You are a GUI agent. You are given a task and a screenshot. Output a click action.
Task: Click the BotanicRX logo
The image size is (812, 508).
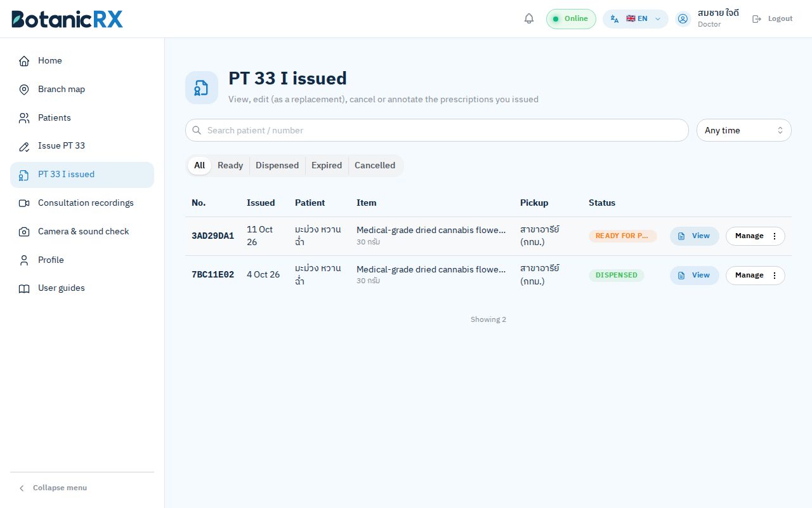click(67, 19)
